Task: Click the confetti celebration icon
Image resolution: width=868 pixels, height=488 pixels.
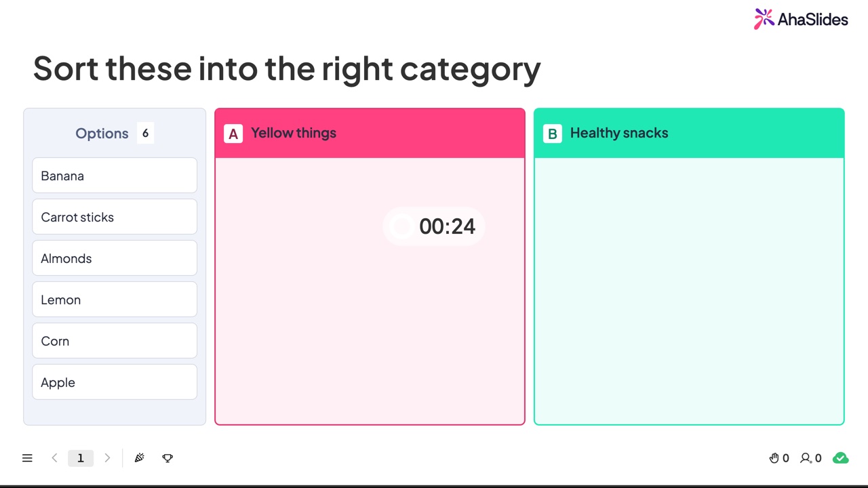Action: 140,458
